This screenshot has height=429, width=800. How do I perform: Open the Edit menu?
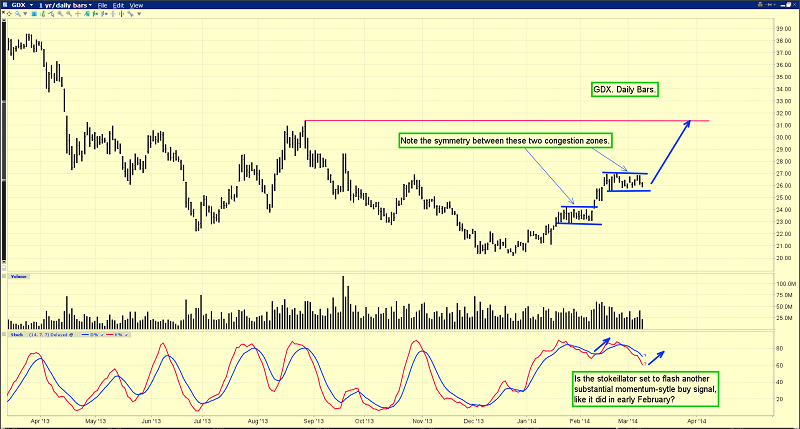[119, 5]
